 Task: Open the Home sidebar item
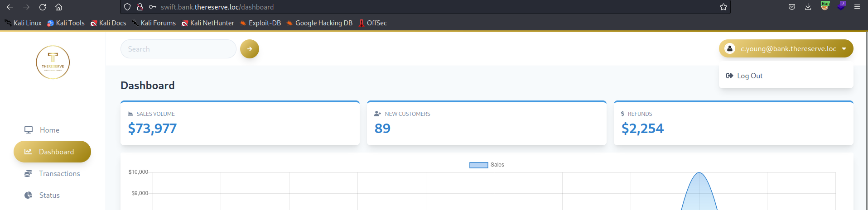point(49,130)
